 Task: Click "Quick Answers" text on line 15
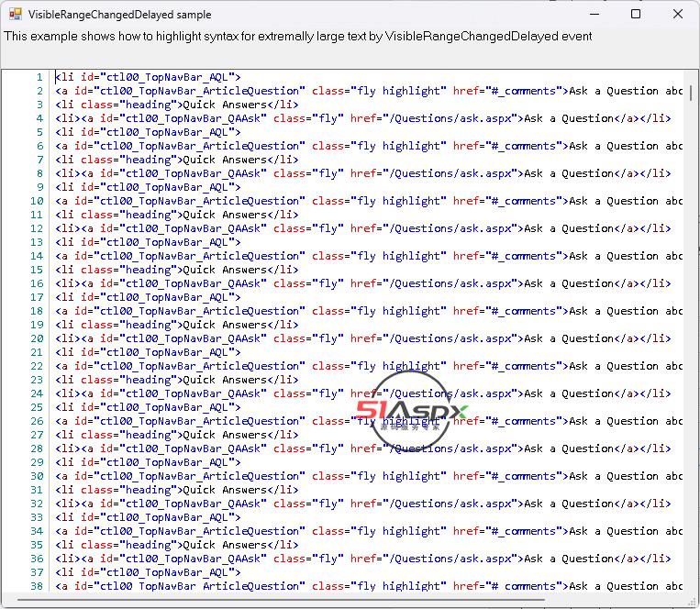(225, 270)
